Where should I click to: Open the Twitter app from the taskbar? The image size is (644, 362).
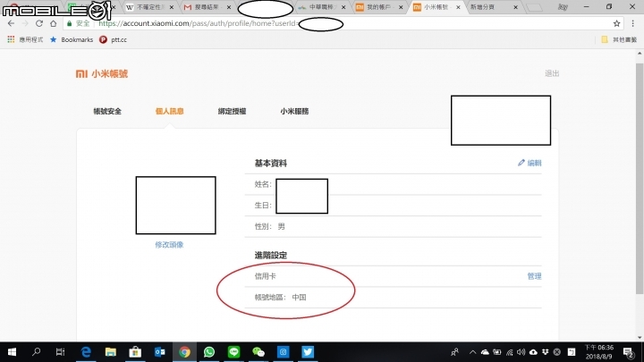pyautogui.click(x=308, y=352)
